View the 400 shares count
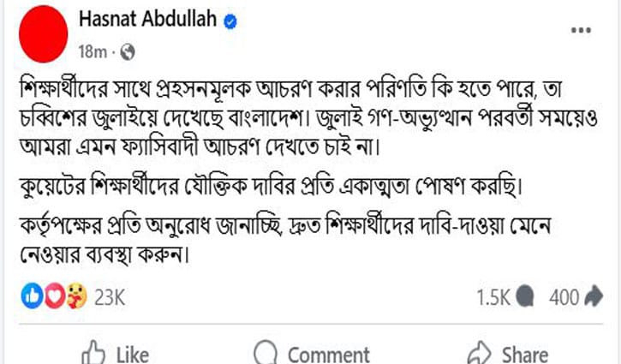This screenshot has height=364, width=621. [x=564, y=297]
